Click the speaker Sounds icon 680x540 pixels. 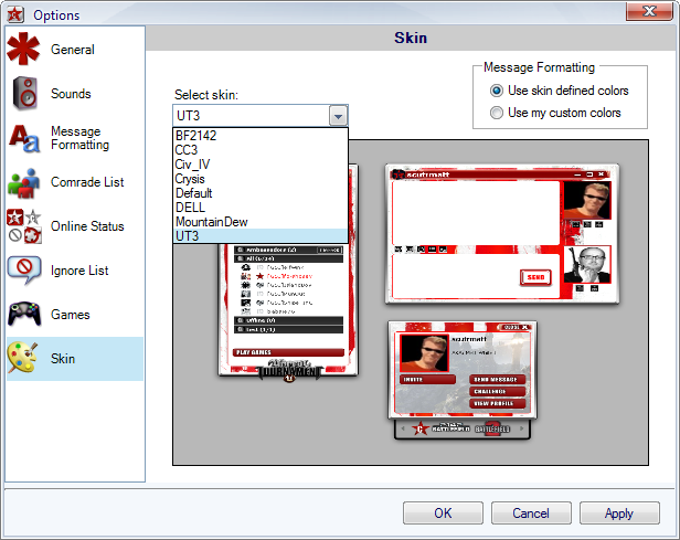pyautogui.click(x=24, y=93)
